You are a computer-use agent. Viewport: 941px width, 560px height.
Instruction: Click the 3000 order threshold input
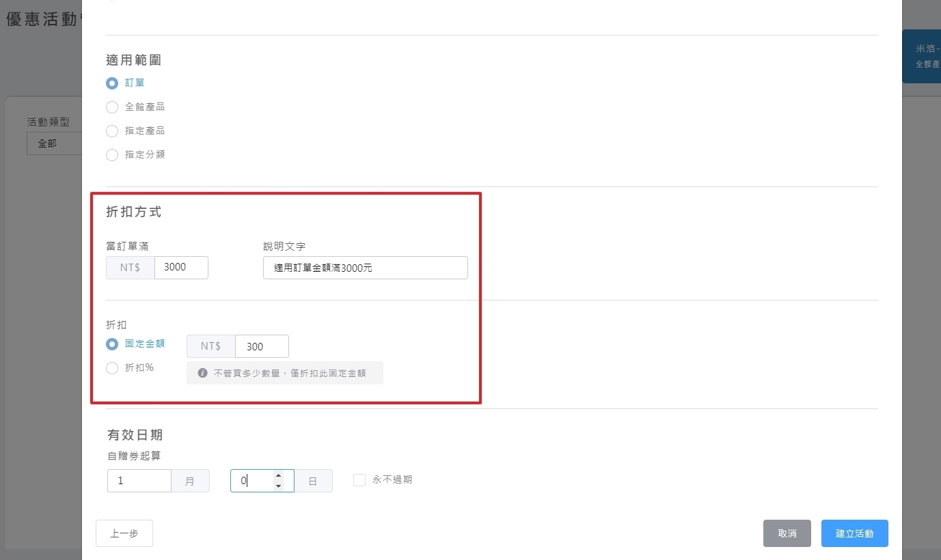point(180,267)
